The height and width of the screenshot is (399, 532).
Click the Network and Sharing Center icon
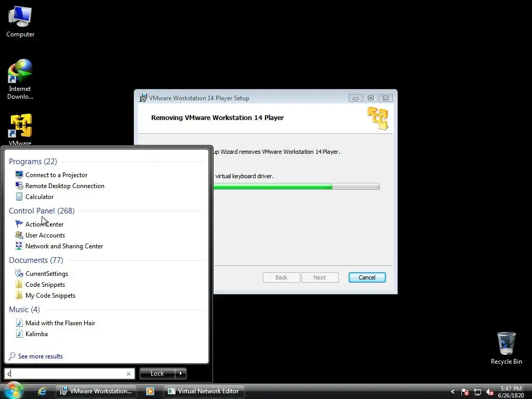pos(19,246)
